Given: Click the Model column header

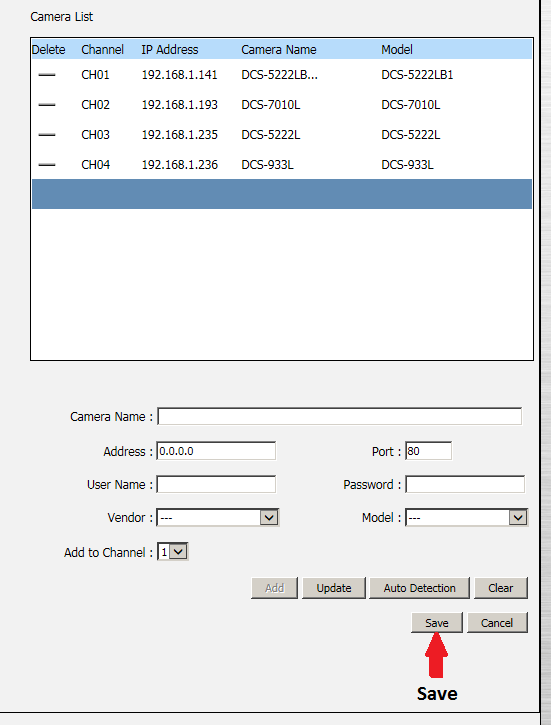Looking at the screenshot, I should pyautogui.click(x=397, y=49).
